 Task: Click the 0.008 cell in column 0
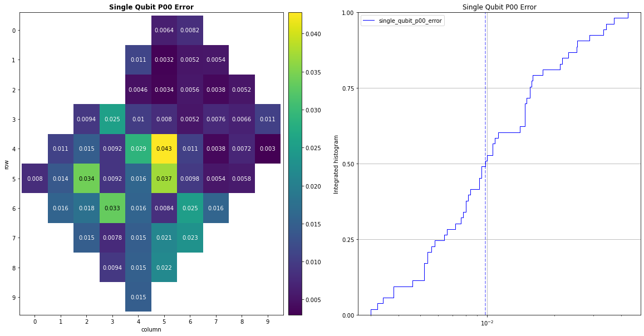[x=35, y=179]
